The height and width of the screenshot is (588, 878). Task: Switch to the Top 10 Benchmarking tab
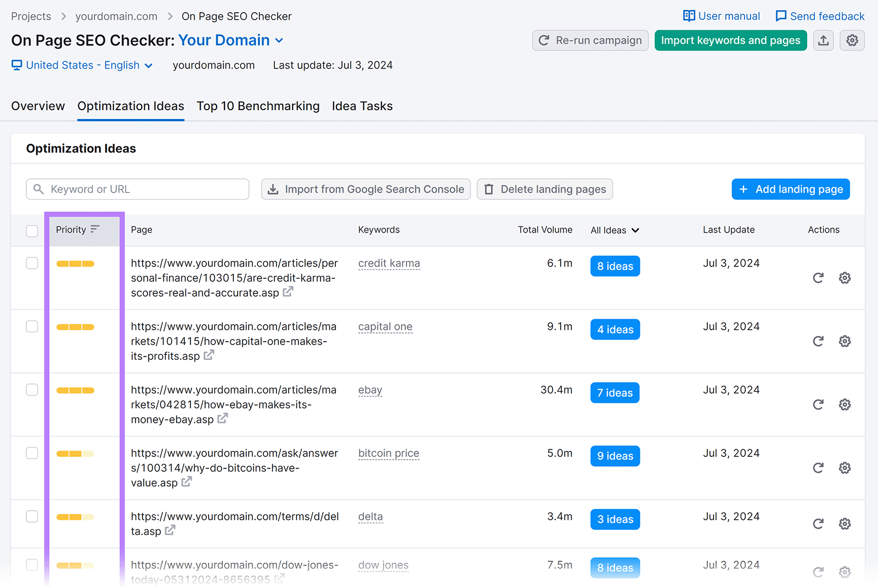point(258,106)
